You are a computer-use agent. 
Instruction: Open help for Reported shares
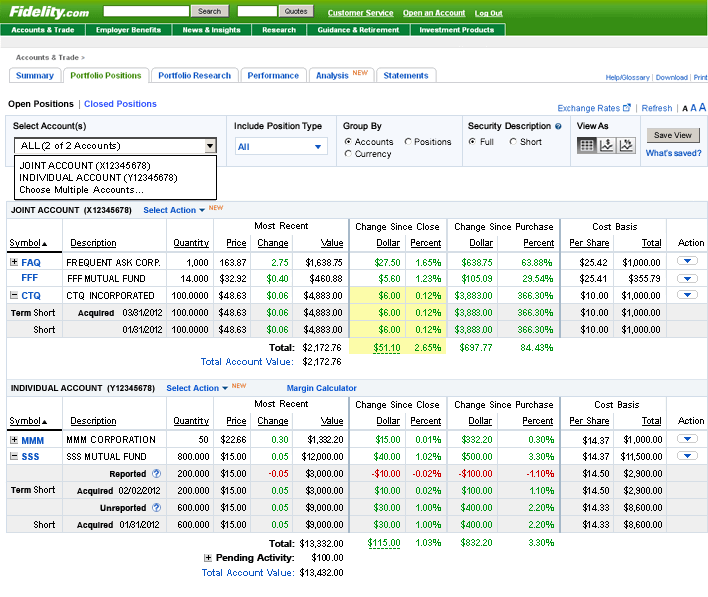[156, 474]
